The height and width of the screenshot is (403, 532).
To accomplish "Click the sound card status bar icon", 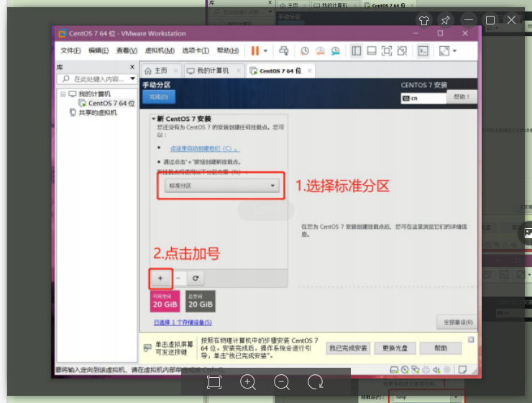I will (x=436, y=370).
